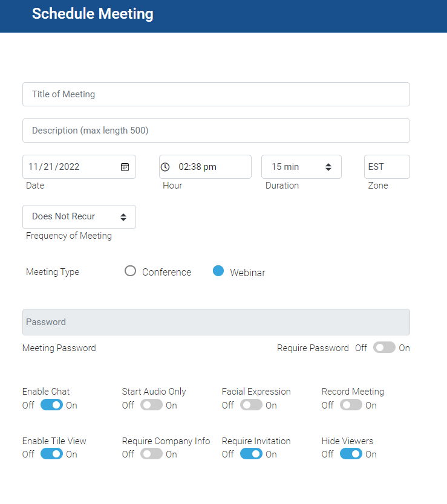Disable the Enable Tile View toggle
Screen dimensions: 447x504
(x=51, y=454)
